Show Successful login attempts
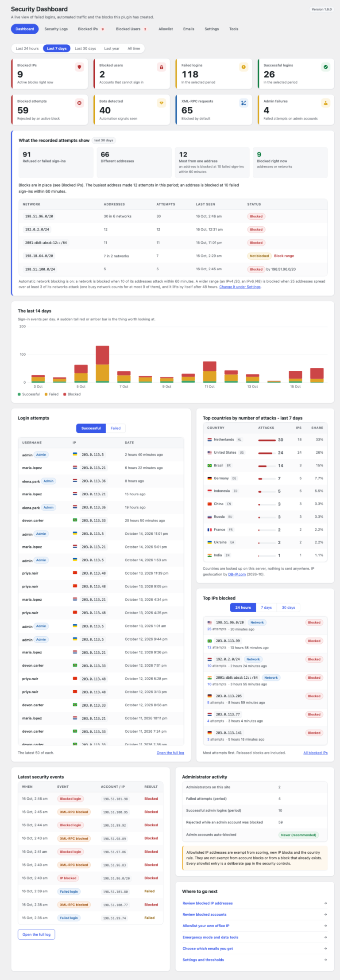This screenshot has width=340, height=980. 91,428
